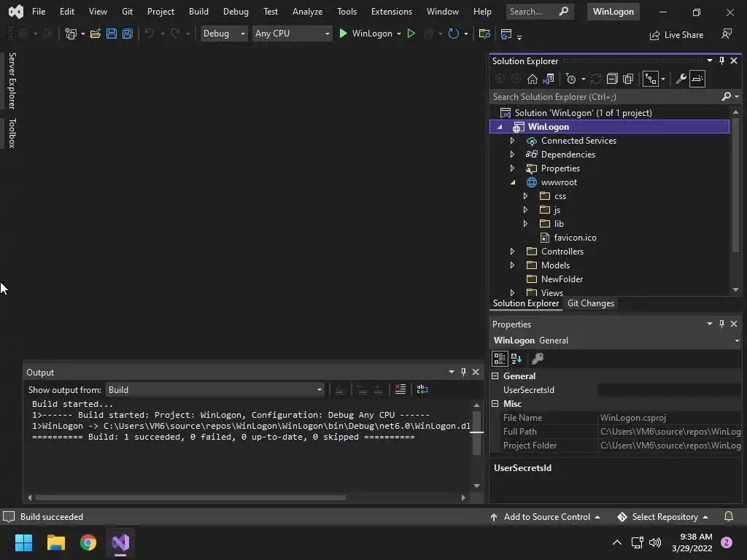
Task: Open the Debug configuration dropdown
Action: point(224,34)
